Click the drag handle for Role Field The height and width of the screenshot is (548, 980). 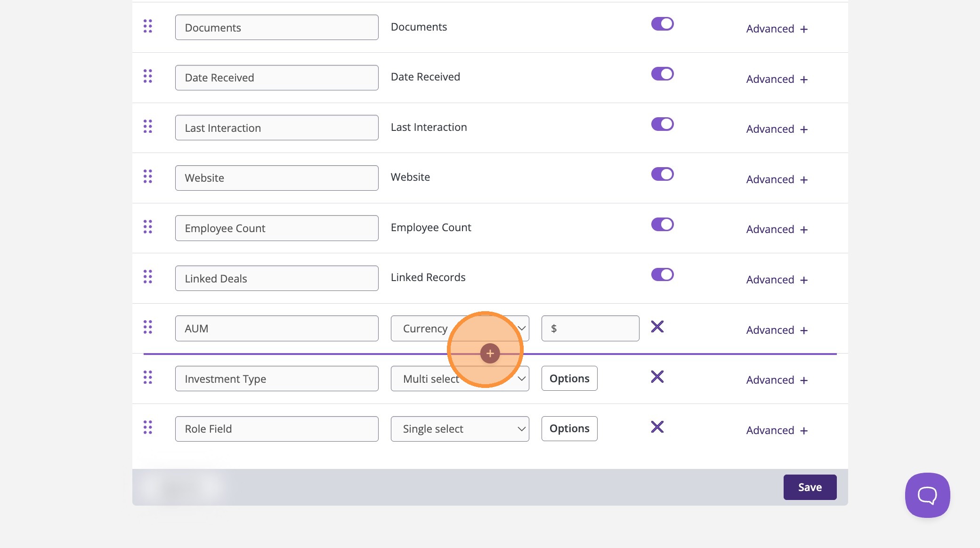pos(148,427)
